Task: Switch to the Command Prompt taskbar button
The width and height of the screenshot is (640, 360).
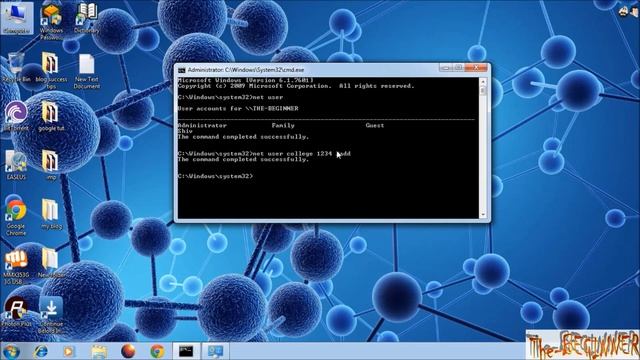Action: pyautogui.click(x=186, y=351)
